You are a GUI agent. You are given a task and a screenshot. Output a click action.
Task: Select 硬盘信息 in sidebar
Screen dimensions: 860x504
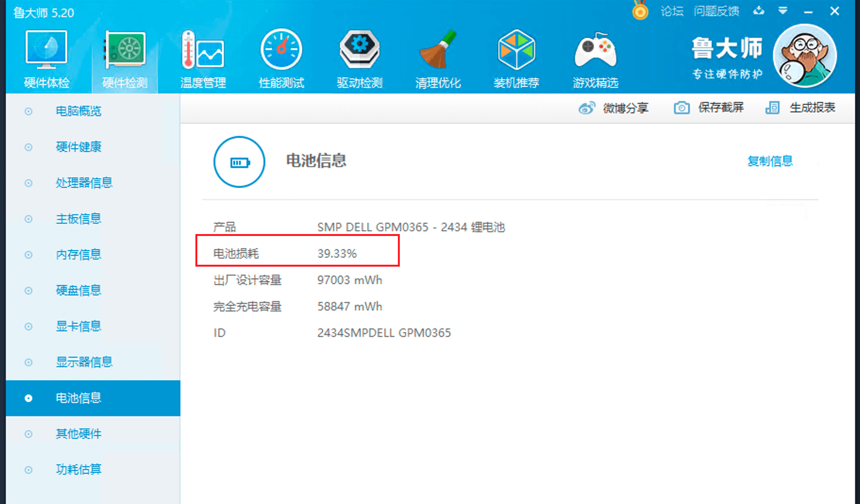[x=93, y=291]
